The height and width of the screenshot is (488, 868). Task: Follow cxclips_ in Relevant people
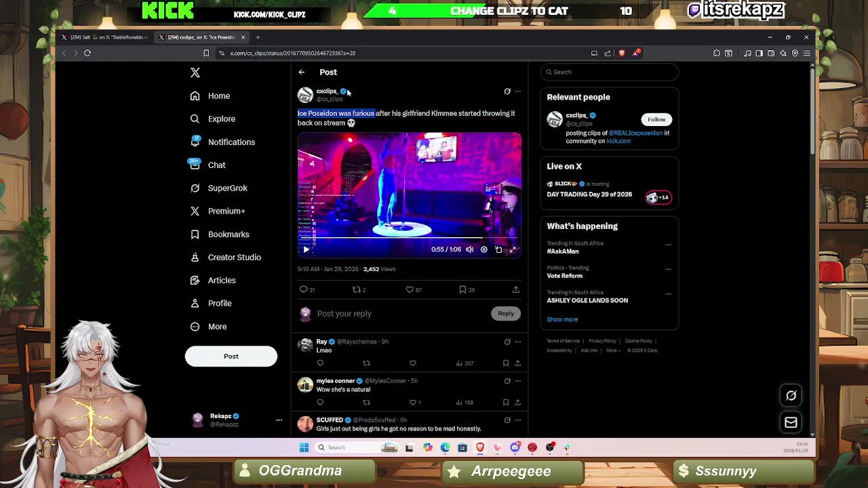point(656,119)
